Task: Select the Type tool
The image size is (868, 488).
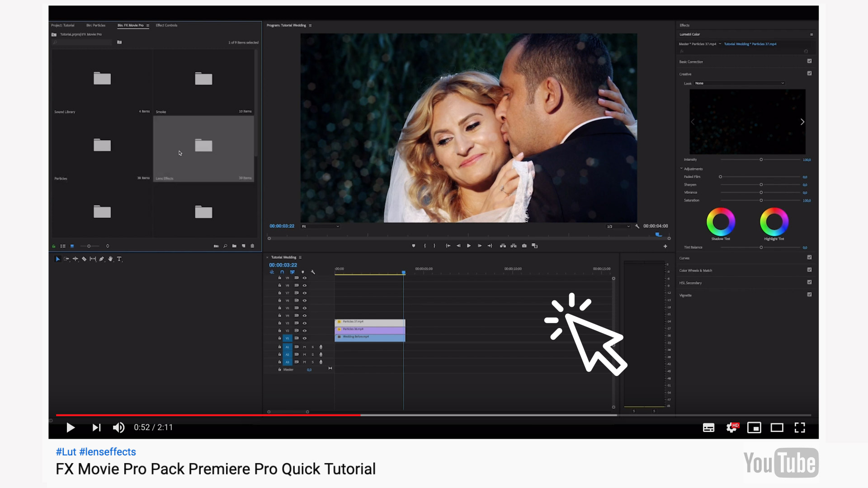Action: point(119,259)
